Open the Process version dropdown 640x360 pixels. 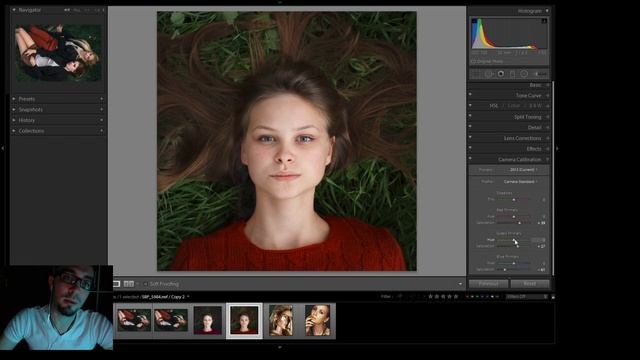(523, 169)
